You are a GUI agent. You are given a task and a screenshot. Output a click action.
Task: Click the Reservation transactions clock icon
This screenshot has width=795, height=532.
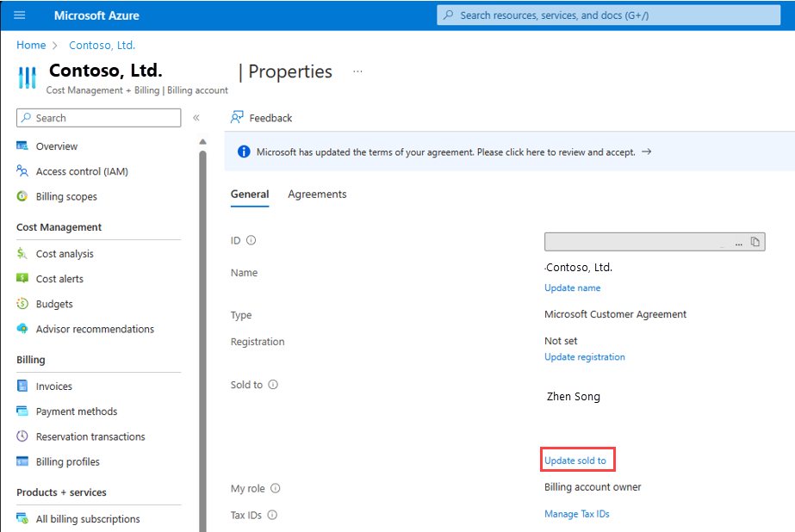[22, 436]
